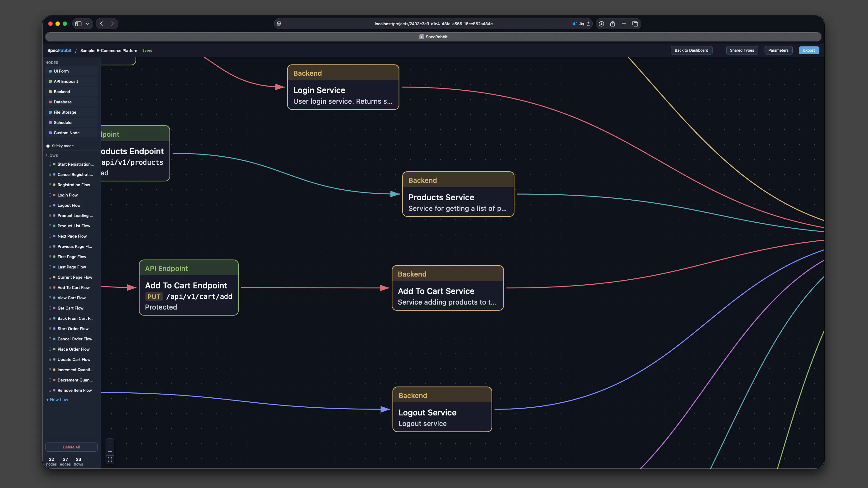
Task: Zoom out on the canvas
Action: (x=110, y=451)
